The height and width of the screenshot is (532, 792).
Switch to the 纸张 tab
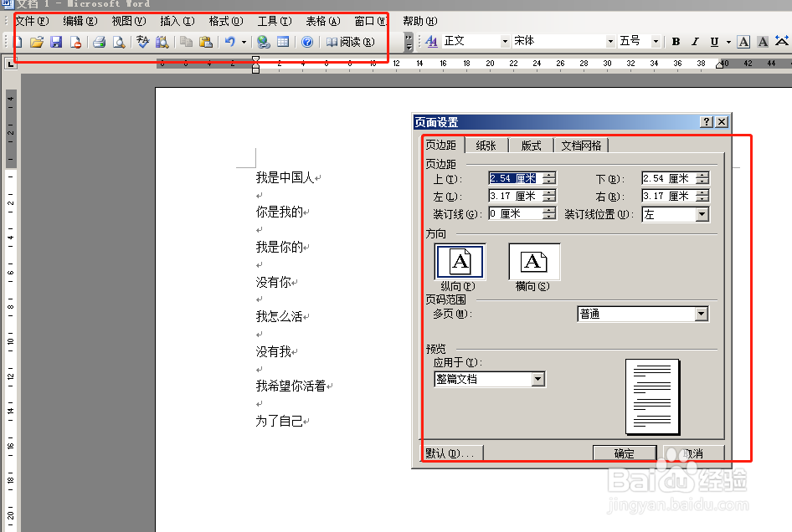(486, 144)
